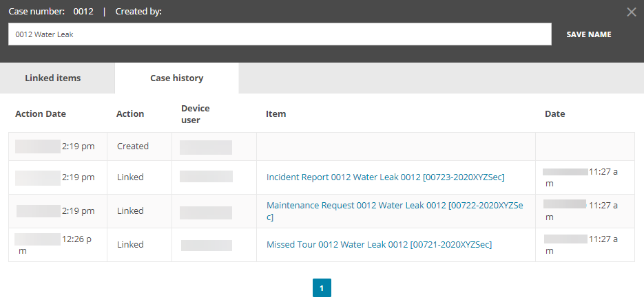Switch to the Linked items tab
This screenshot has height=304, width=644.
coord(53,78)
